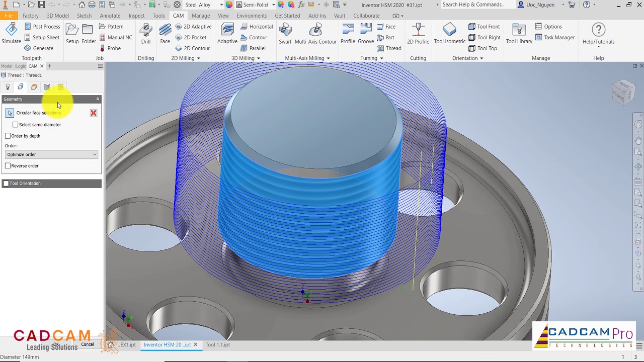Enable the Tool Orientation checkbox
Screen dimensions: 644x362
(x=6, y=184)
